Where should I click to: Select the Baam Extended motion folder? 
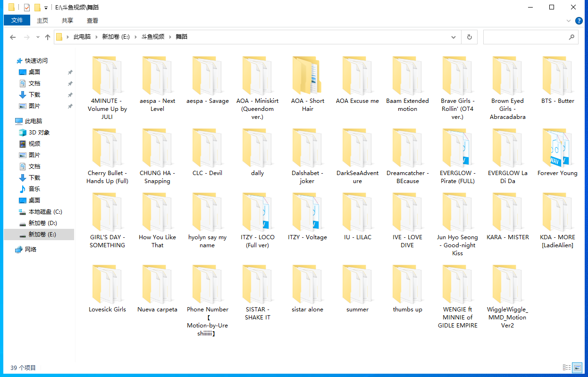coord(407,84)
